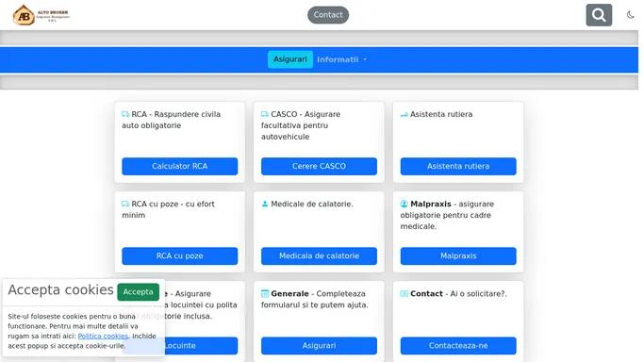Click the Asistenta rutiera car icon
Screen dimensions: 644x362
click(x=405, y=114)
